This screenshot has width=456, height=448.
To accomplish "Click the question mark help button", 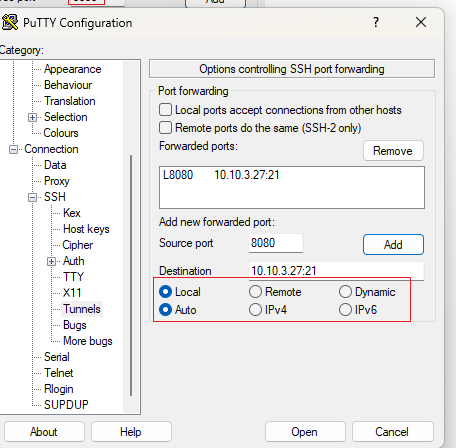I will (376, 22).
